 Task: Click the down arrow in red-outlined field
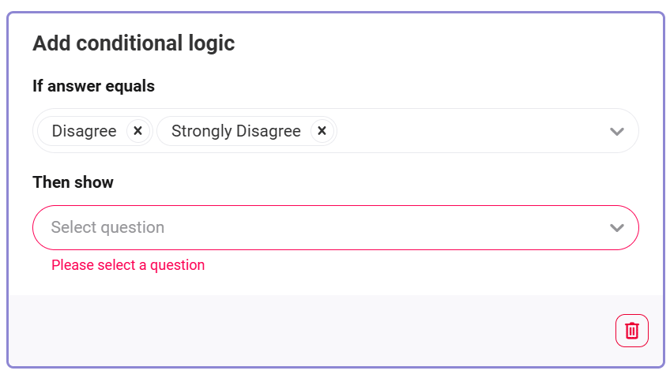(x=617, y=228)
